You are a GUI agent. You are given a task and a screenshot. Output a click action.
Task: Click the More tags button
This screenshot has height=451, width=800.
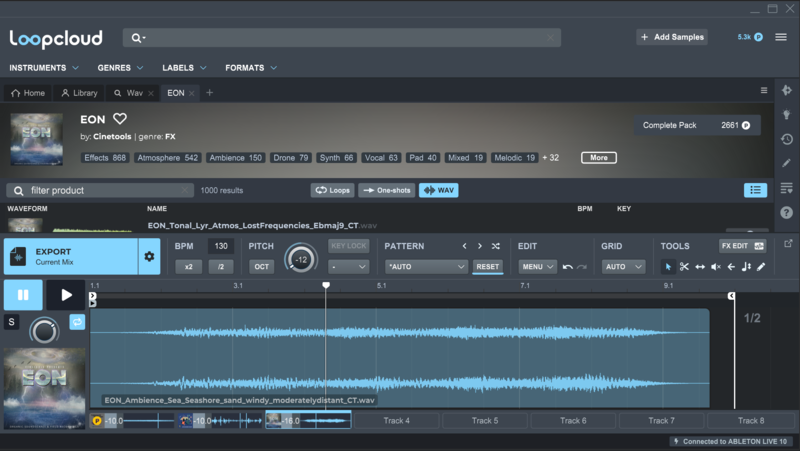598,158
